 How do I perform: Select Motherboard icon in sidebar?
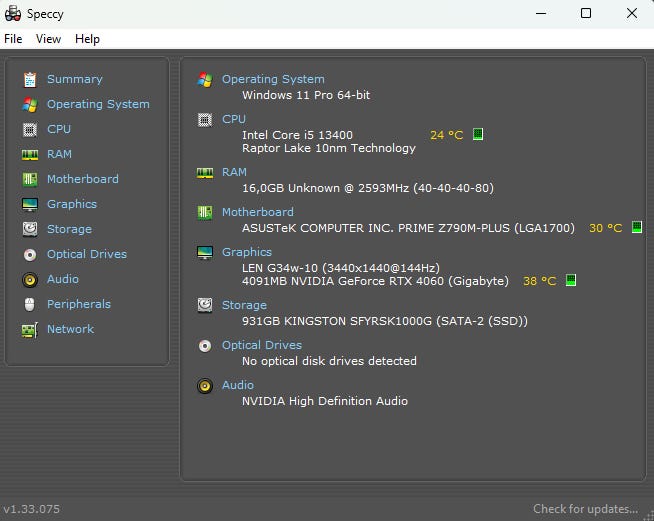tap(30, 179)
